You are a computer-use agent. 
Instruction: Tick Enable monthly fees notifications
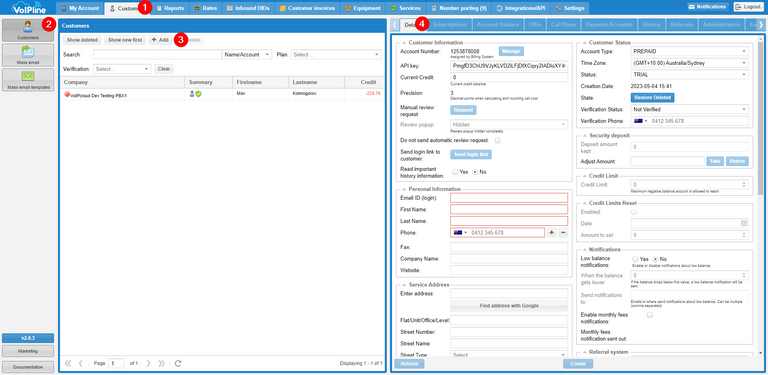pyautogui.click(x=650, y=315)
